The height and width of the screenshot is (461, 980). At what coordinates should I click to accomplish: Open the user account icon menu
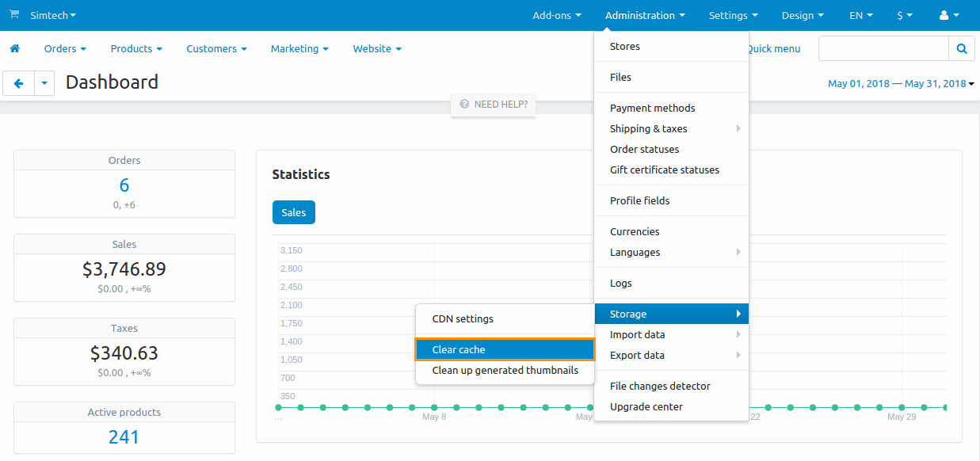948,15
